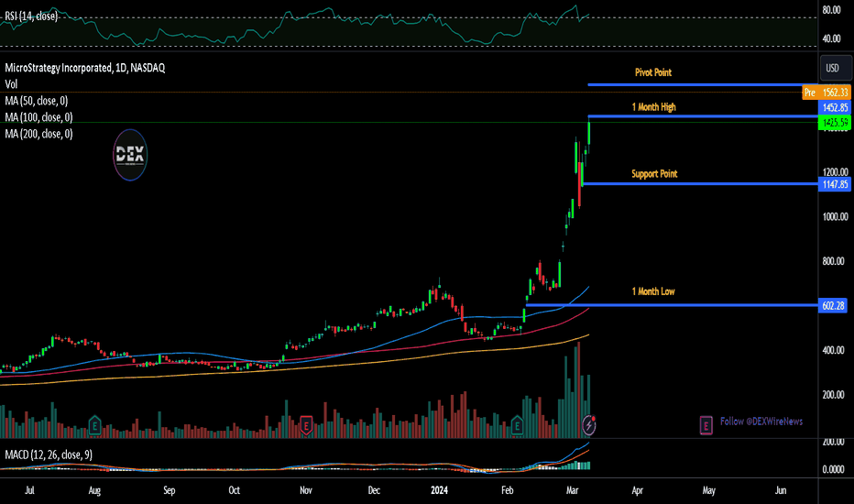Click the 2024 label on time axis
This screenshot has width=854, height=504.
(x=439, y=490)
